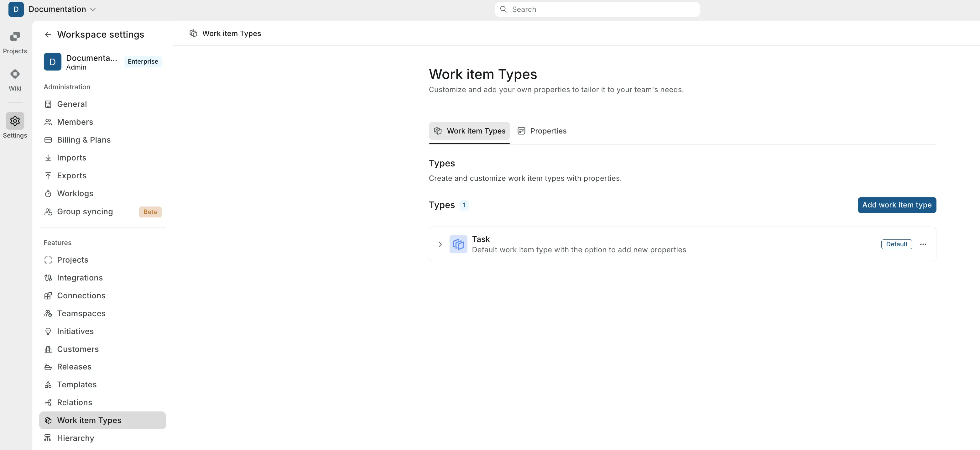Click the Task work item type icon
Image resolution: width=980 pixels, height=450 pixels.
[458, 244]
